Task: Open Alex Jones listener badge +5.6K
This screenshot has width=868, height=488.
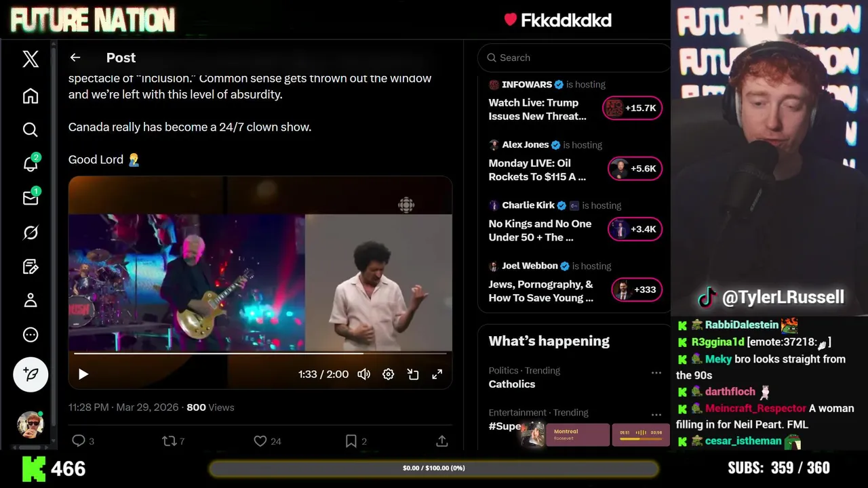Action: (635, 169)
